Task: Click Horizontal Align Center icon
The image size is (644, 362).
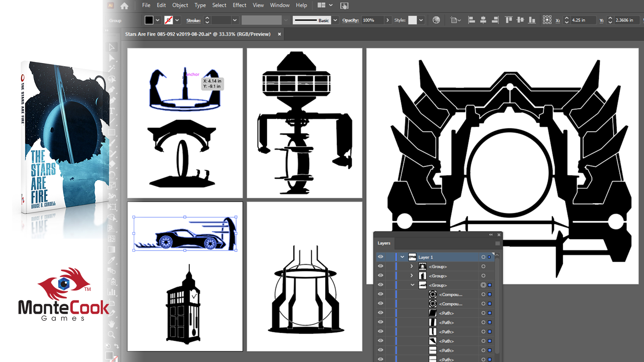Action: tap(483, 20)
